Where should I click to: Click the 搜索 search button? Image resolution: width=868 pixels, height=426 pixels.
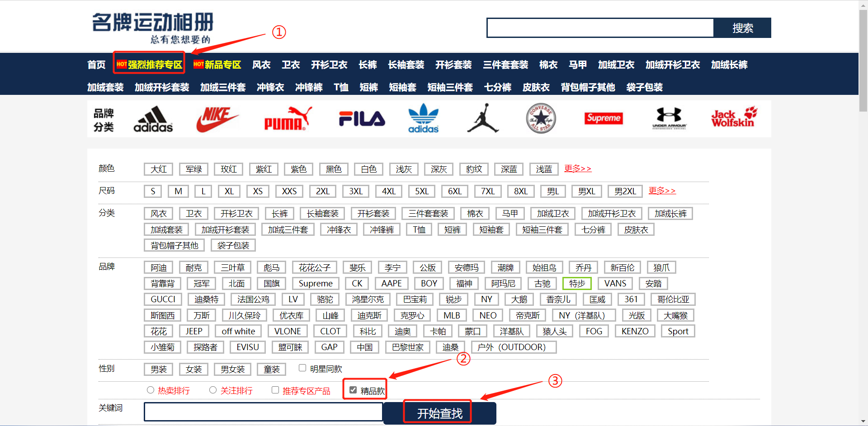click(x=742, y=28)
